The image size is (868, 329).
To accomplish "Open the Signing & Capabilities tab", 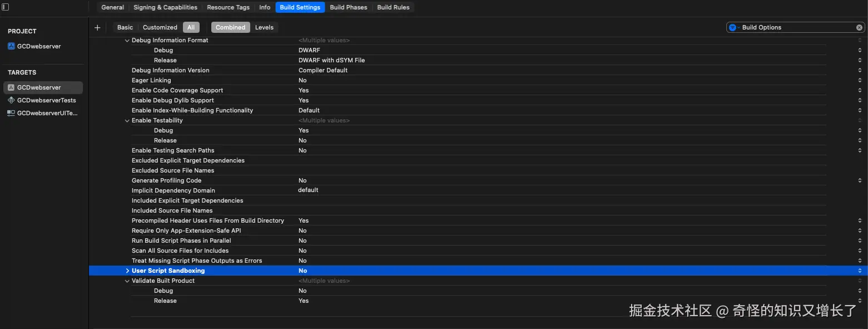I will pos(165,7).
